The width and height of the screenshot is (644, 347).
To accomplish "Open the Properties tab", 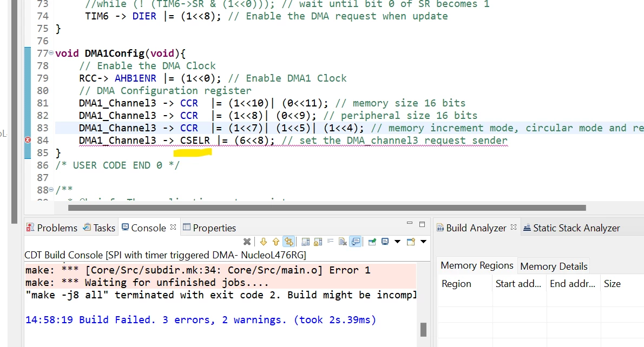I will pyautogui.click(x=209, y=228).
